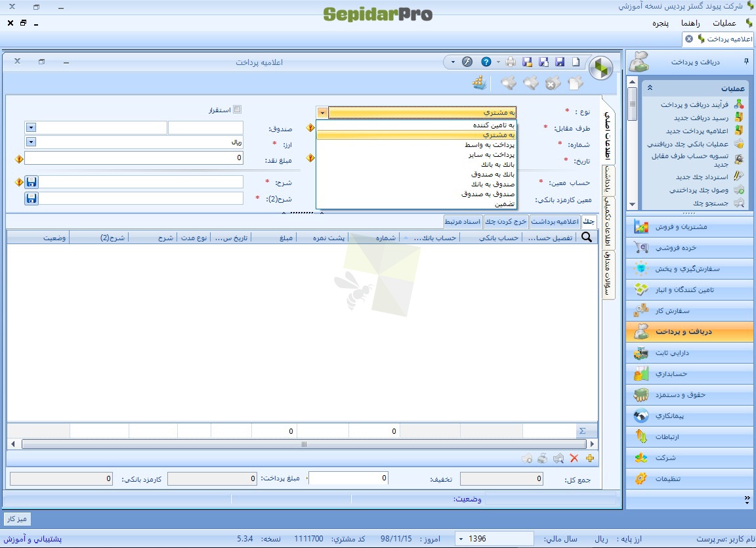
Task: Pin the دریافت و پرداخت sidebar panel
Action: (x=746, y=61)
